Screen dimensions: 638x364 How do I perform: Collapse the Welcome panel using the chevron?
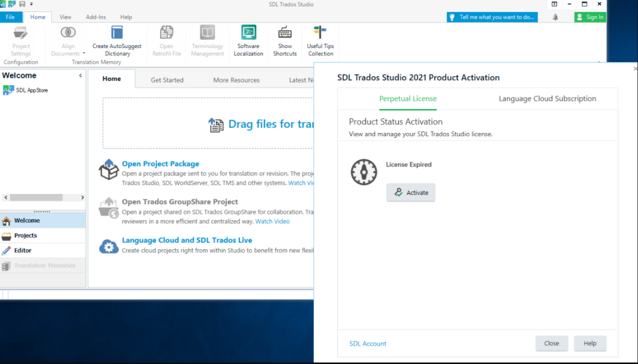point(80,75)
